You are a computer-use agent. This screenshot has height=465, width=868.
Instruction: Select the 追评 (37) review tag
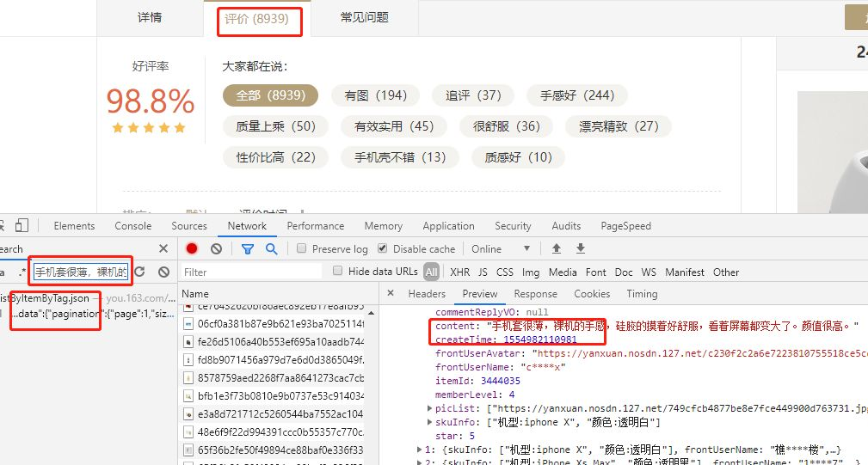473,95
